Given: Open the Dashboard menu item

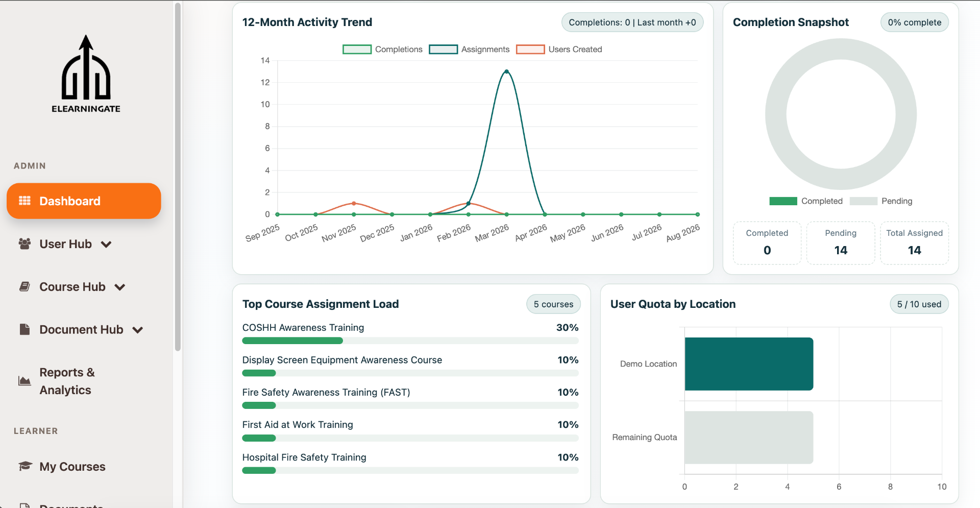Looking at the screenshot, I should click(84, 201).
